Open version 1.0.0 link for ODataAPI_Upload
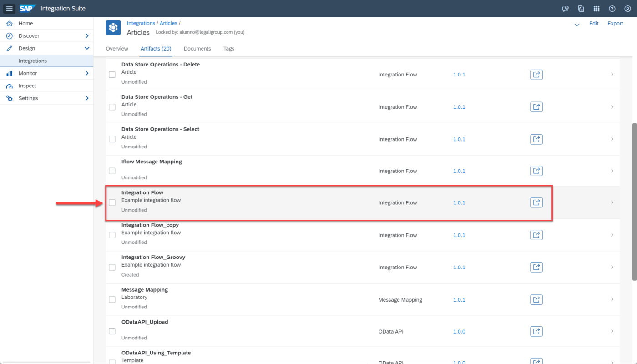This screenshot has height=364, width=637. point(459,332)
